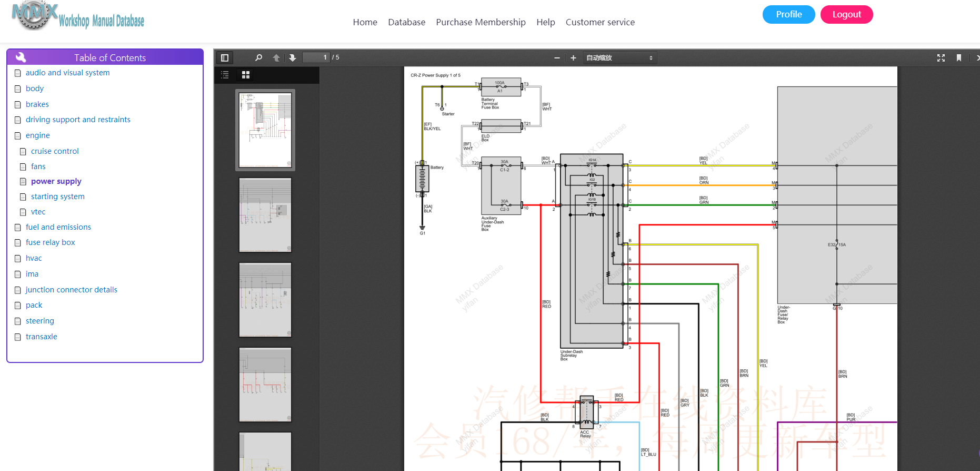Go to previous page arrow

pos(276,58)
